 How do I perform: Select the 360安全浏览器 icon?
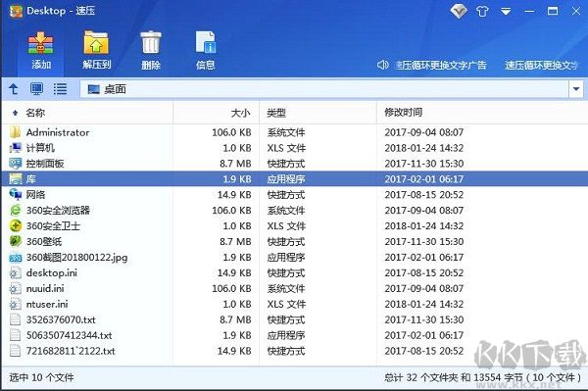[15, 211]
